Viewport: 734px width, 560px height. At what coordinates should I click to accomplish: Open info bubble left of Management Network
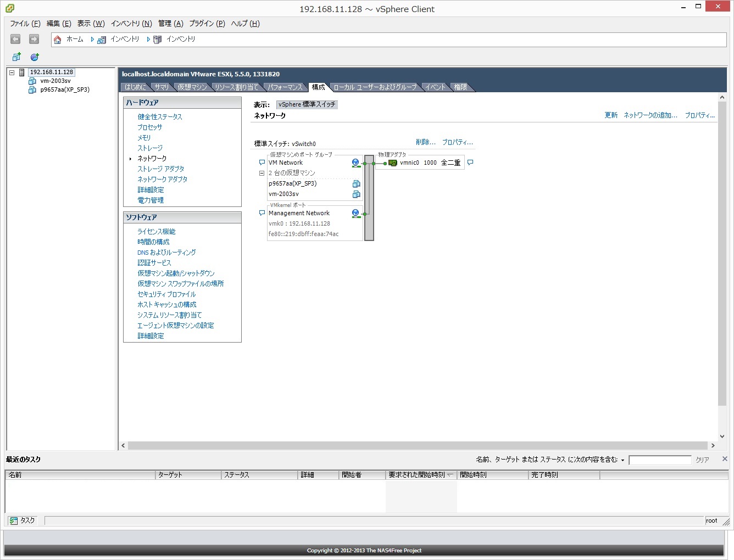(x=262, y=213)
